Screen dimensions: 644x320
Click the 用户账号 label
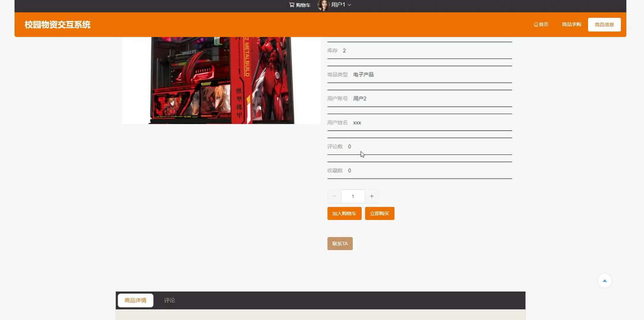point(338,98)
